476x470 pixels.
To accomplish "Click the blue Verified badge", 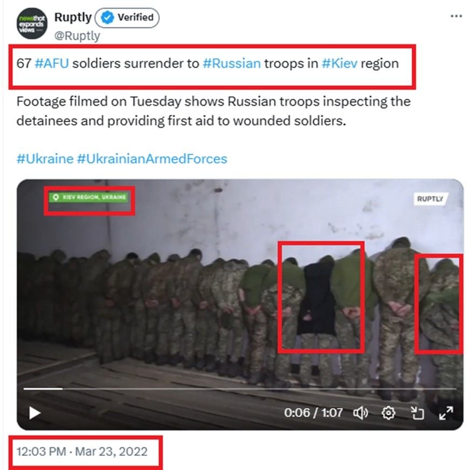I will [127, 18].
